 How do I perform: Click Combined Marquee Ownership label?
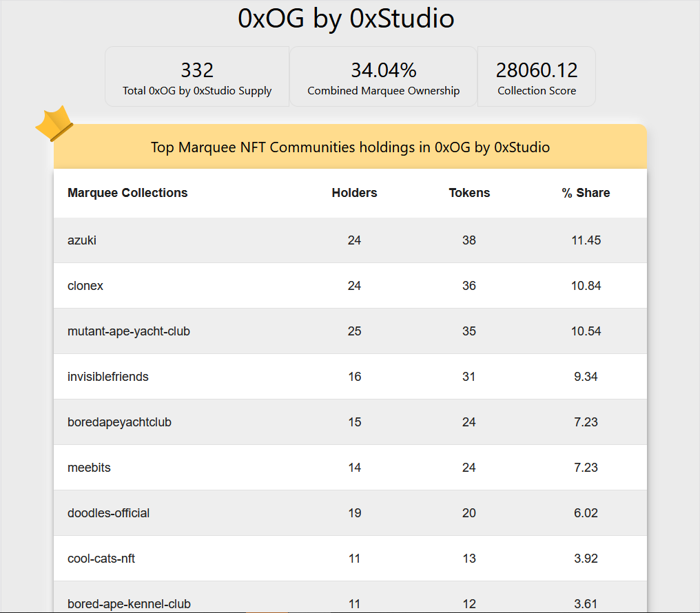(x=384, y=91)
